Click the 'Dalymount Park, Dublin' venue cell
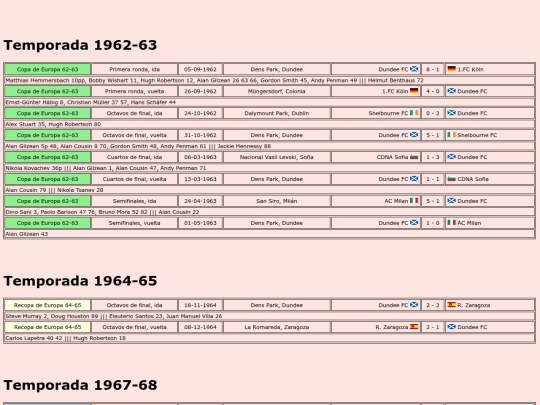The image size is (540, 405). [x=277, y=113]
